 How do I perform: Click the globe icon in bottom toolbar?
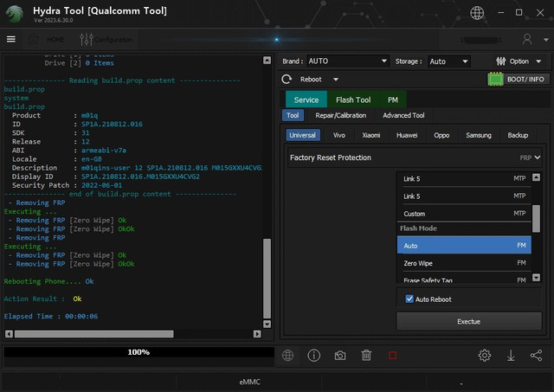click(x=287, y=356)
